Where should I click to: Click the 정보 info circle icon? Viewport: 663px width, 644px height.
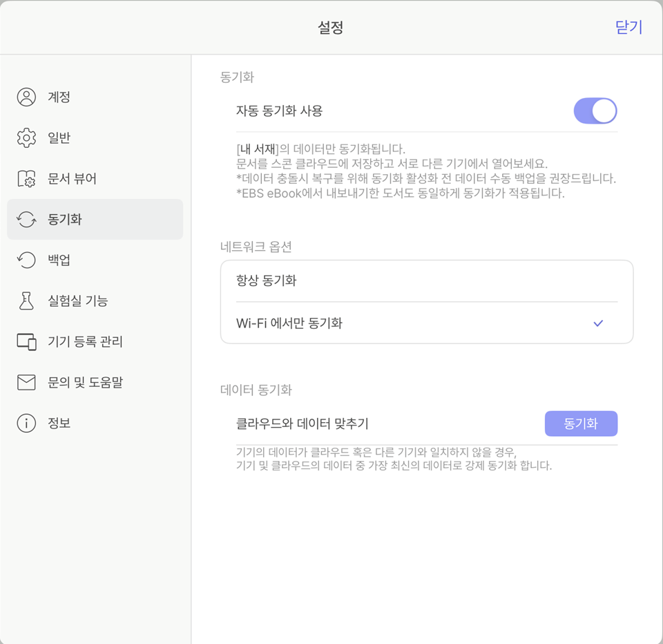[x=26, y=423]
